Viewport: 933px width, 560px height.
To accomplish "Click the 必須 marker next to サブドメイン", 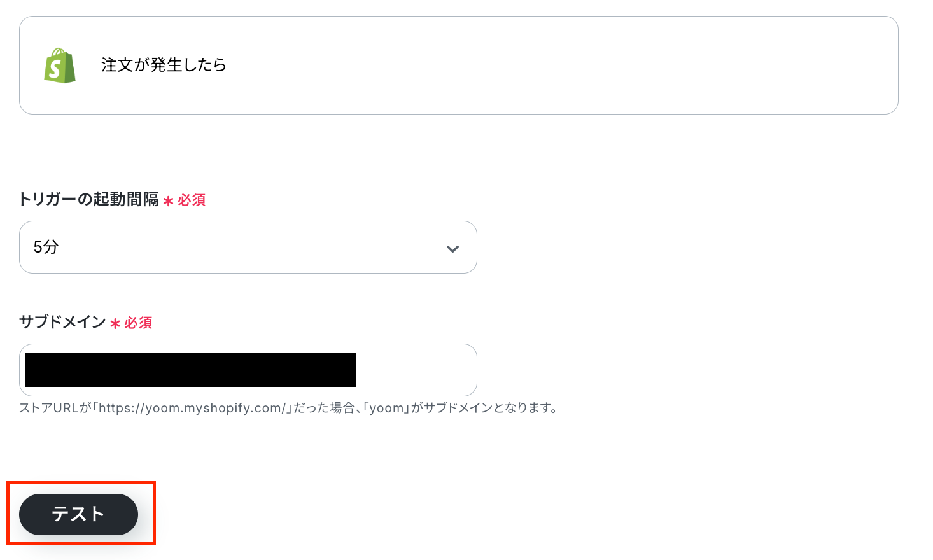I will [138, 323].
